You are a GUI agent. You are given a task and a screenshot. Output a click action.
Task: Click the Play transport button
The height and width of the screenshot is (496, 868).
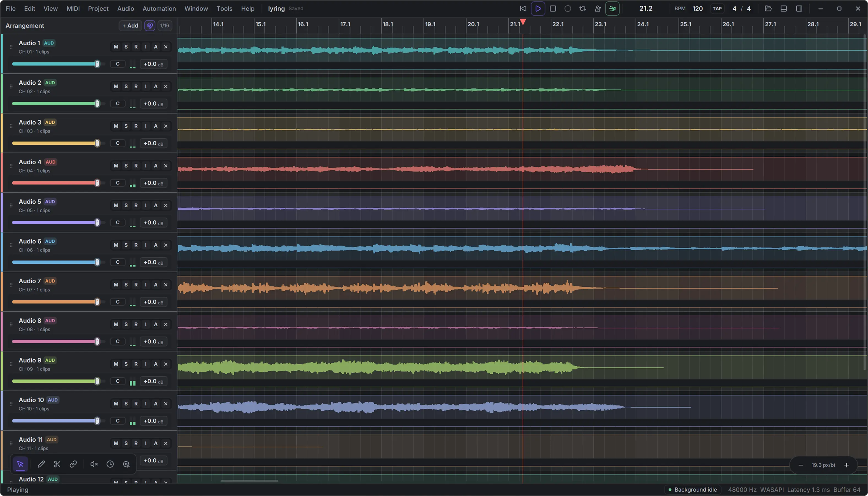tap(538, 9)
